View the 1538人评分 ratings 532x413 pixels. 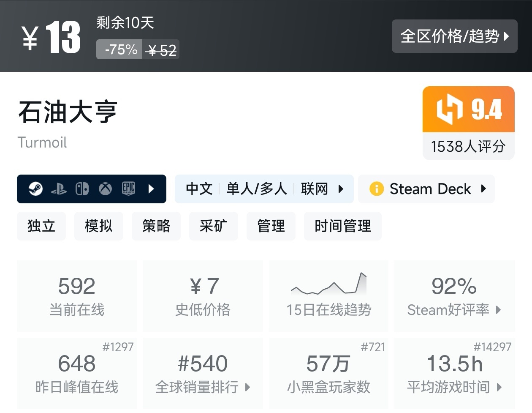coord(468,146)
